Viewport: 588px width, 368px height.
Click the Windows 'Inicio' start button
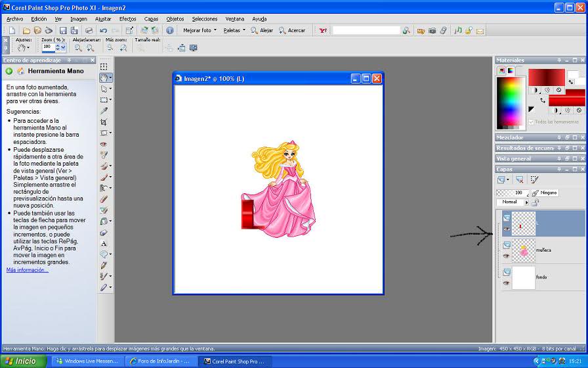pyautogui.click(x=23, y=361)
